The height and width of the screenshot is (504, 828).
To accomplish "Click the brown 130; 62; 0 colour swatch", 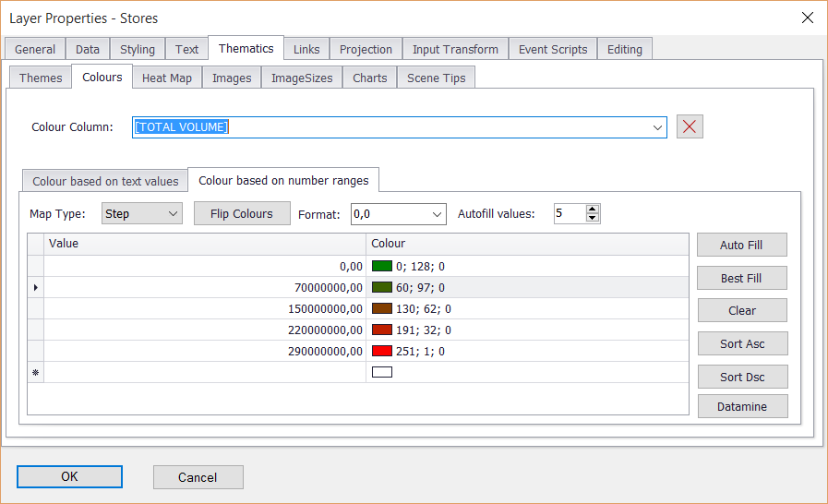I will (x=381, y=308).
